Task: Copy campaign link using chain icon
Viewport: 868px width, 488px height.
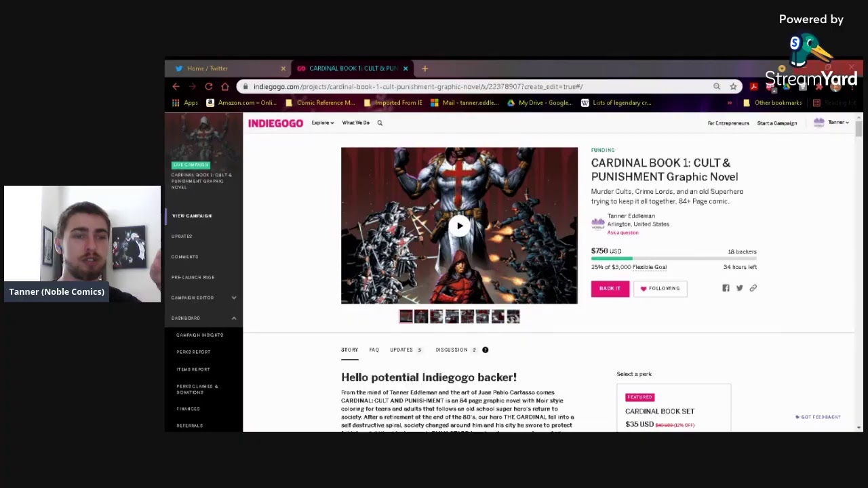Action: click(x=753, y=288)
